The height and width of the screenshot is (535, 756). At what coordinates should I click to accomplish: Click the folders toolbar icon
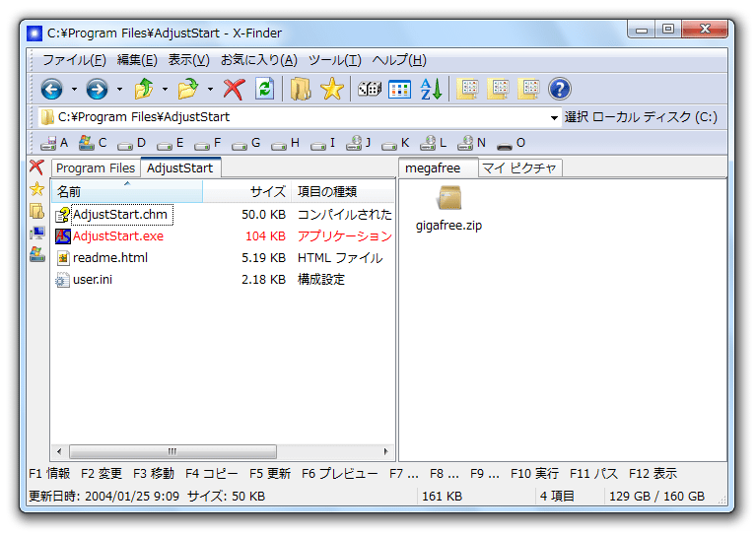point(301,89)
